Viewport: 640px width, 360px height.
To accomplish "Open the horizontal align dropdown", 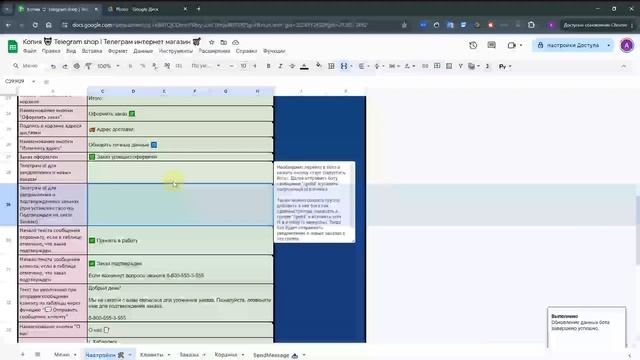I will click(363, 66).
